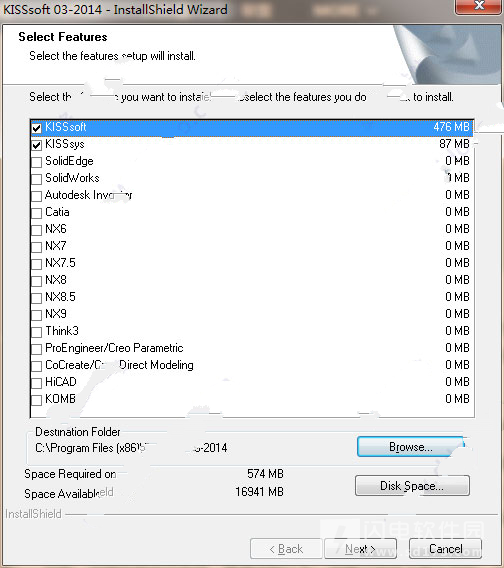Select the CoCreate Direct Modeling row
The image size is (504, 568).
point(252,365)
